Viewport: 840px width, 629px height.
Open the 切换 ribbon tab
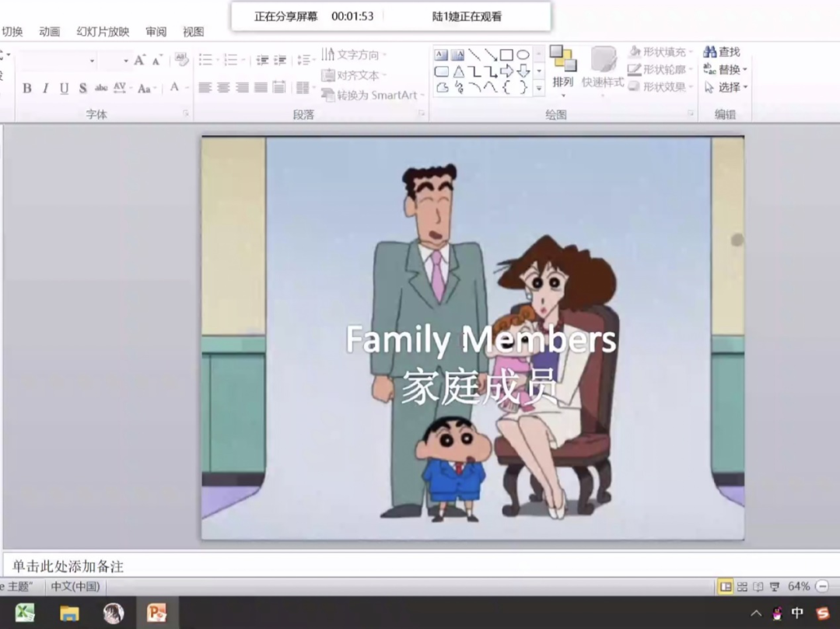coord(12,32)
